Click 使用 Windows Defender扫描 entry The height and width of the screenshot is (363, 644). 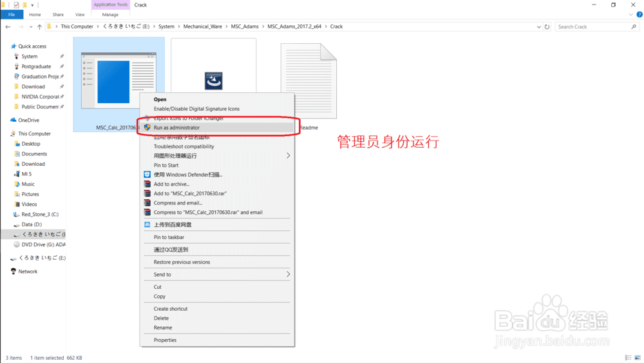pyautogui.click(x=217, y=175)
